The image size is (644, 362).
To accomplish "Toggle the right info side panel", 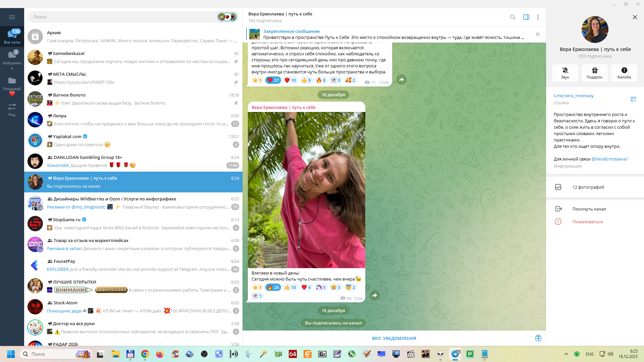I will coord(526,17).
